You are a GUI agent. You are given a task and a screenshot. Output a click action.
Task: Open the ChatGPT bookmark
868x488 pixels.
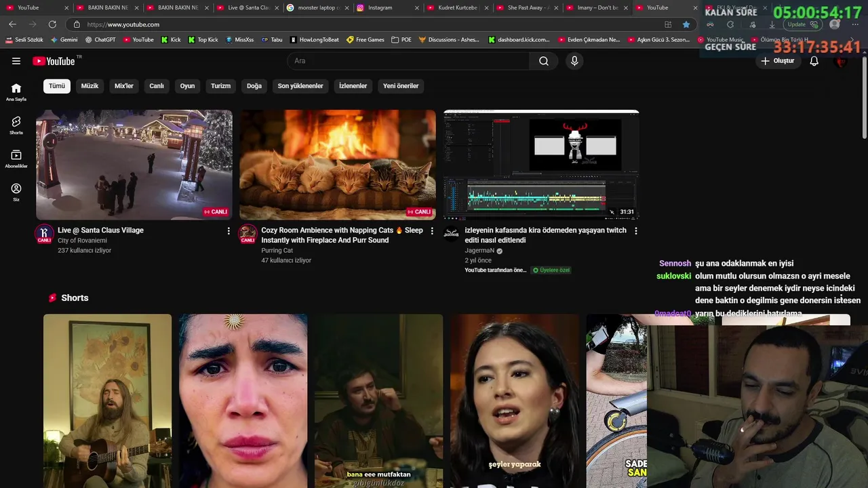(x=100, y=40)
